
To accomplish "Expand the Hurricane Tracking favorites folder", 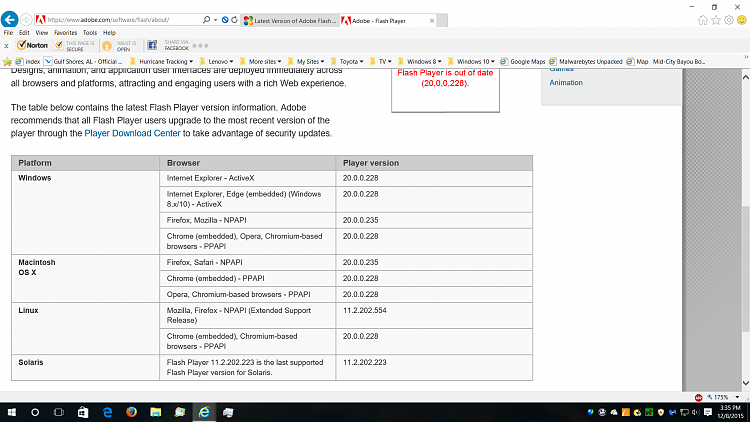I will [x=162, y=62].
